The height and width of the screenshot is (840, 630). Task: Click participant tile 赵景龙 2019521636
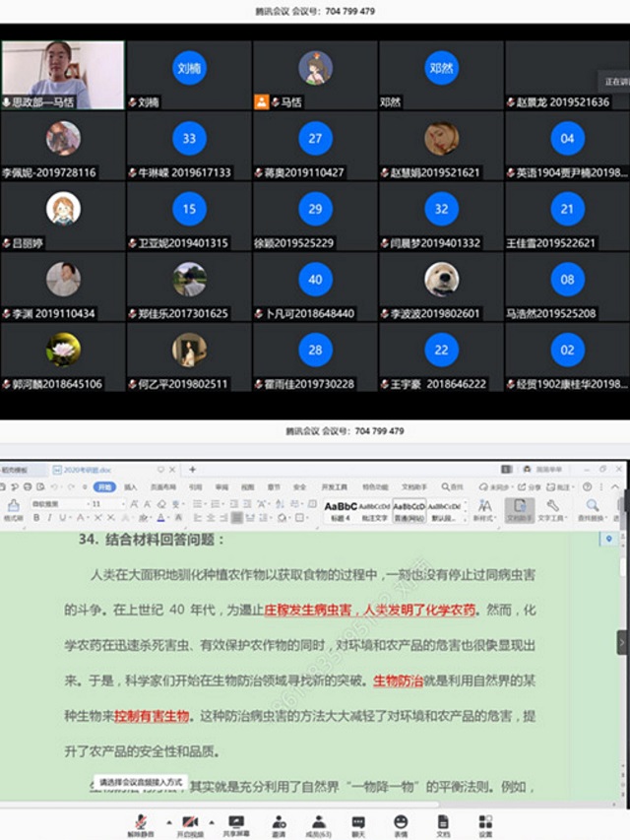[x=567, y=75]
